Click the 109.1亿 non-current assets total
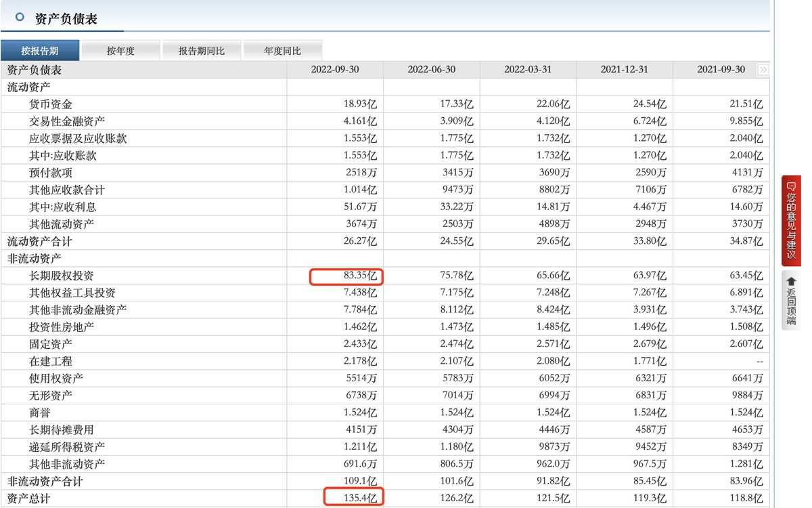812x508 pixels. [x=360, y=482]
